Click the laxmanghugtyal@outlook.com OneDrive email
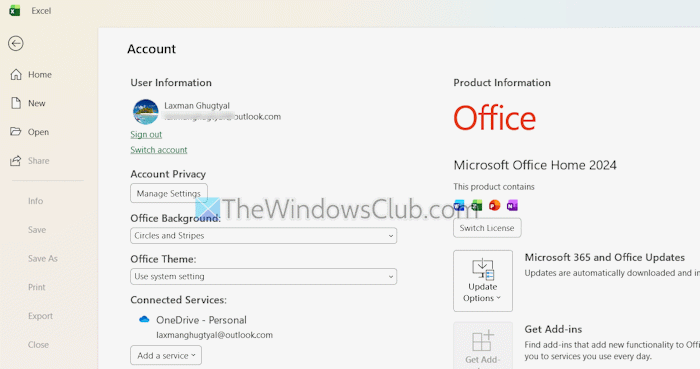Screen dimensions: 700x369 [214, 335]
